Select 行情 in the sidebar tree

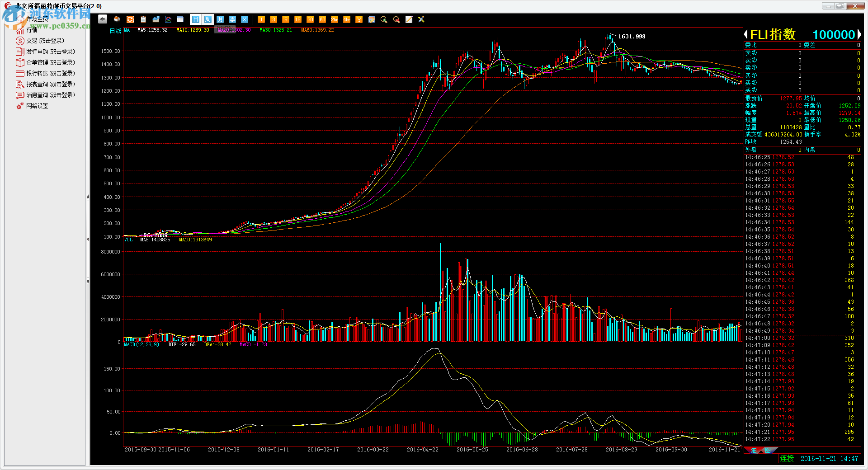[x=32, y=30]
